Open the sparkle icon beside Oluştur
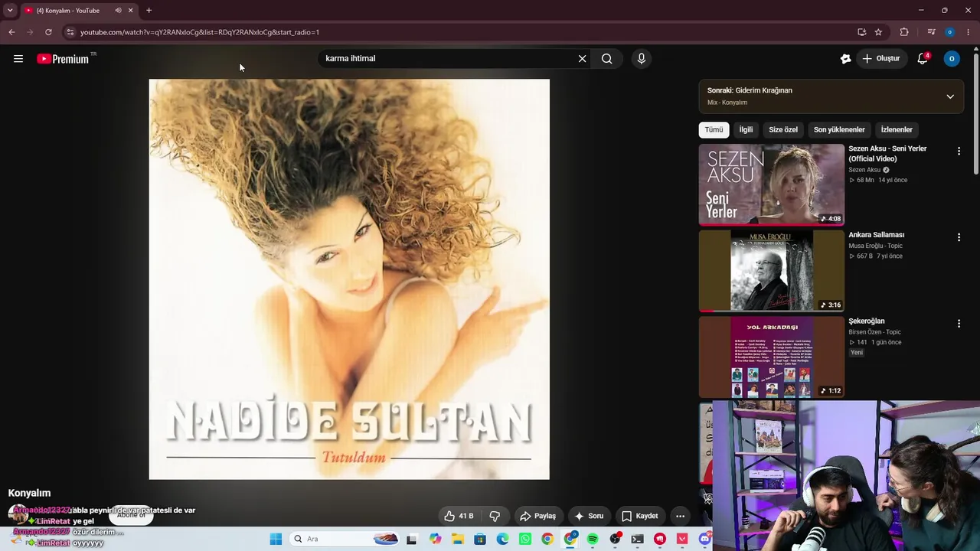The height and width of the screenshot is (551, 980). coord(845,58)
